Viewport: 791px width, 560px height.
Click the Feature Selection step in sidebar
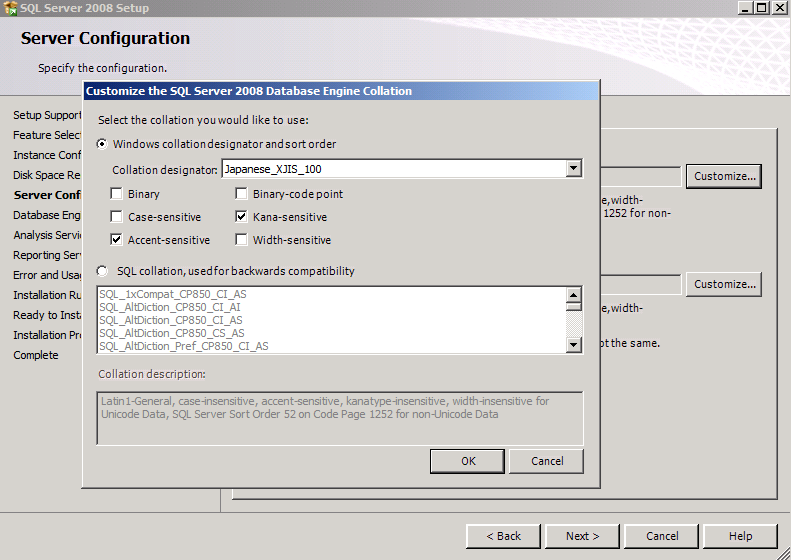pos(47,135)
